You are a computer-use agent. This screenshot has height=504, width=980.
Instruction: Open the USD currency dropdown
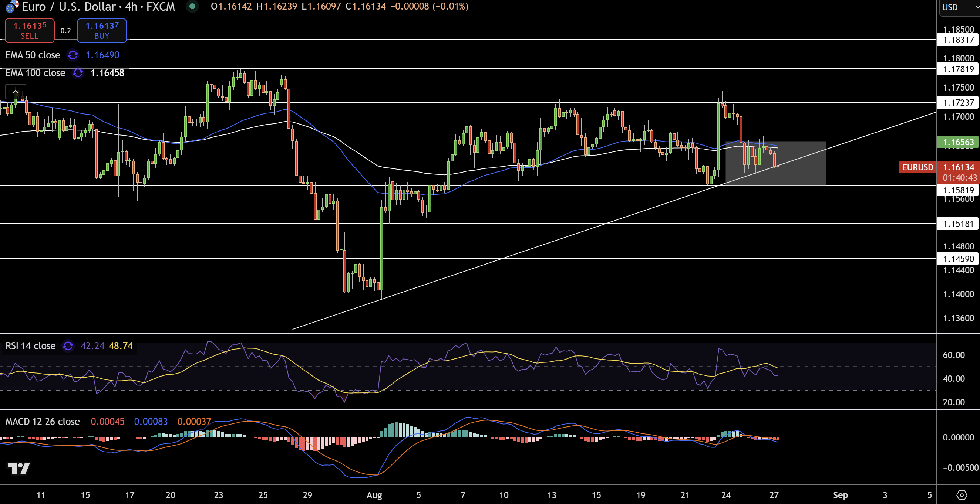point(959,7)
